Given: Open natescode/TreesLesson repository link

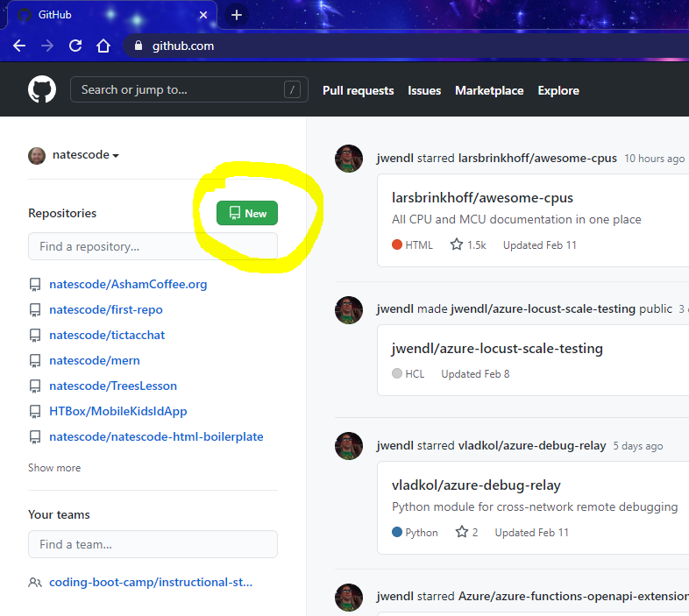Looking at the screenshot, I should 113,386.
